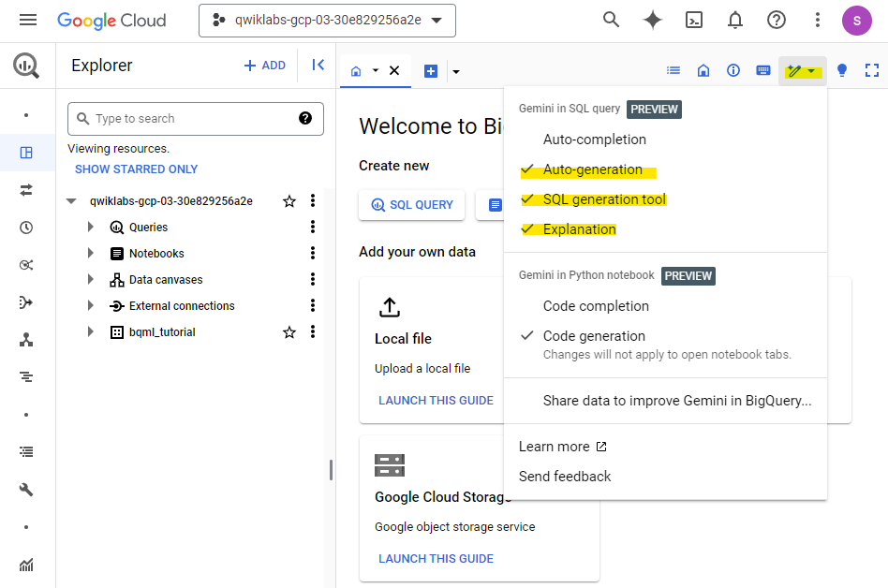Open keyboard shortcuts toolbar icon
888x588 pixels.
click(763, 71)
